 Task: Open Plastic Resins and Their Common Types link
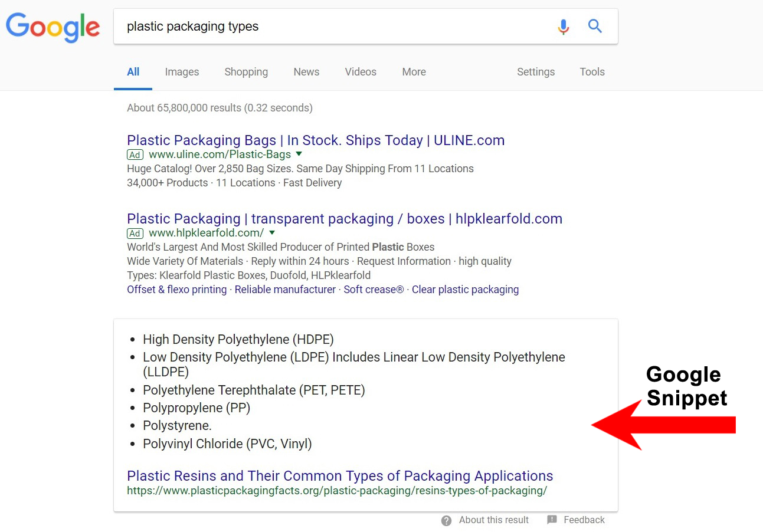coord(340,476)
